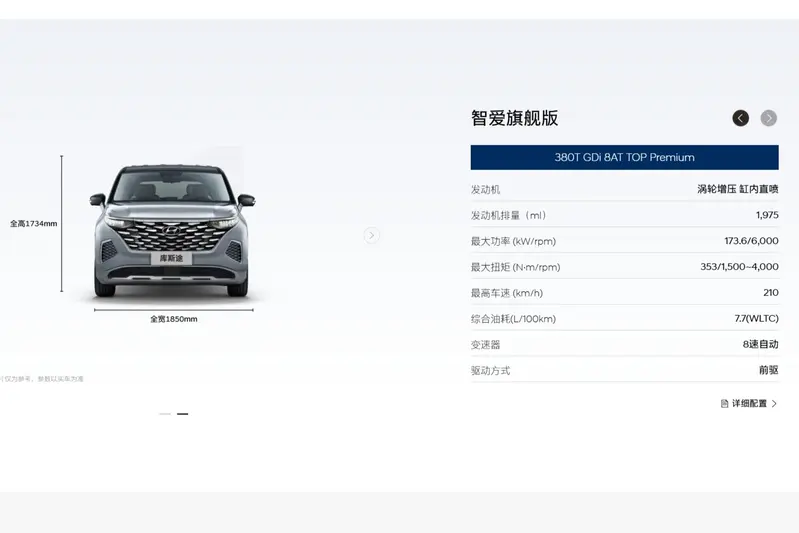Click the 发动机 row label

pyautogui.click(x=485, y=190)
